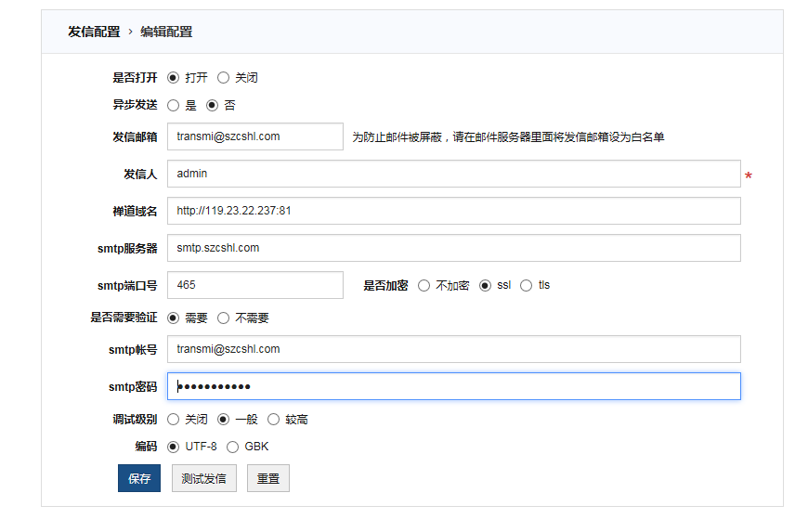Select tls encryption option
Screen dimensions: 808x532
pyautogui.click(x=526, y=286)
